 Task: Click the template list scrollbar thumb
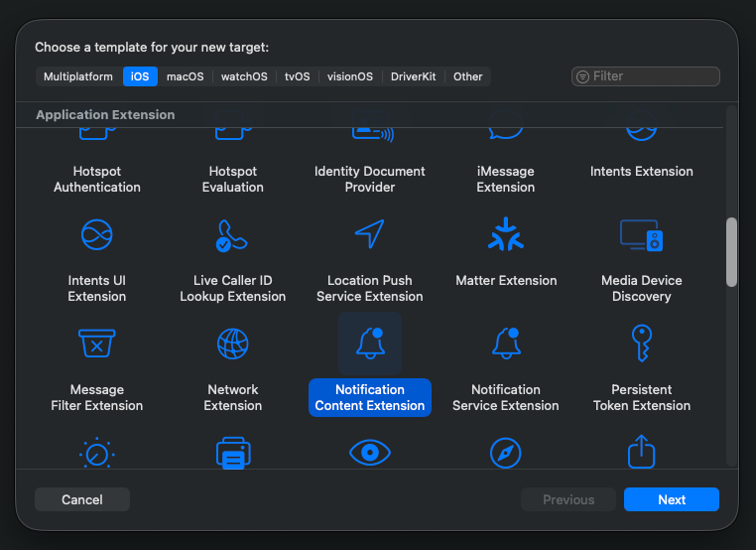click(x=731, y=252)
